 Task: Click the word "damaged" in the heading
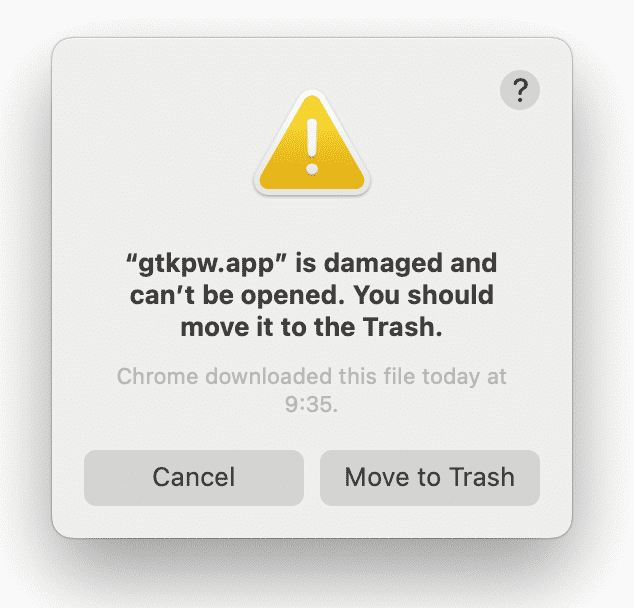coord(383,265)
